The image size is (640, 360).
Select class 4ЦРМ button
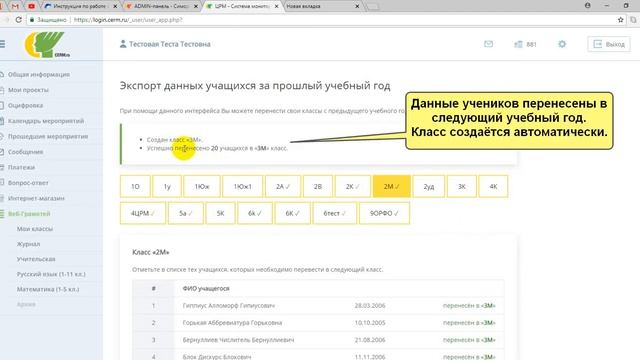143,213
